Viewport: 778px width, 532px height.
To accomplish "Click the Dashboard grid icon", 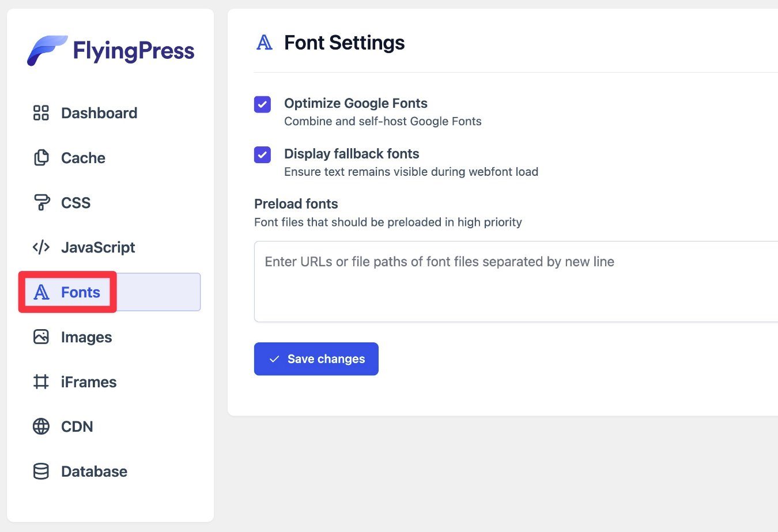I will tap(41, 113).
